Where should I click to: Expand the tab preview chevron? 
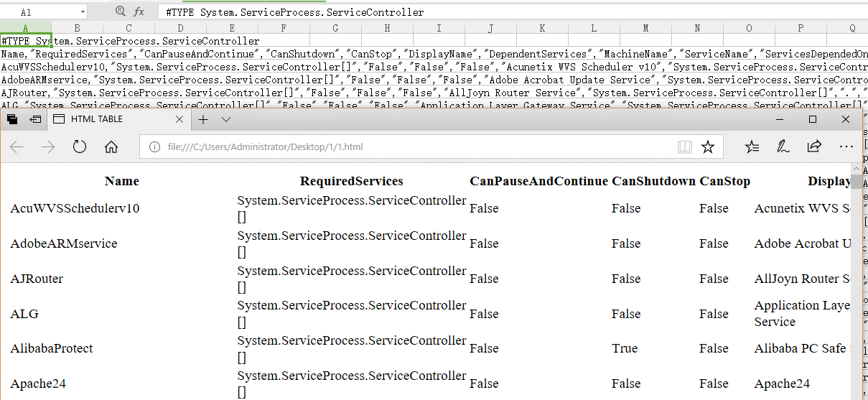[x=226, y=119]
